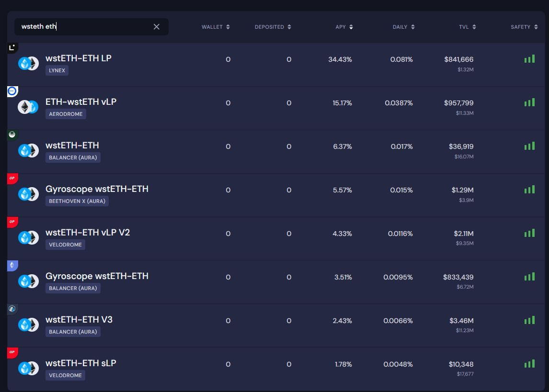Click the $10,348 TVL value
This screenshot has width=549, height=392.
[x=461, y=364]
